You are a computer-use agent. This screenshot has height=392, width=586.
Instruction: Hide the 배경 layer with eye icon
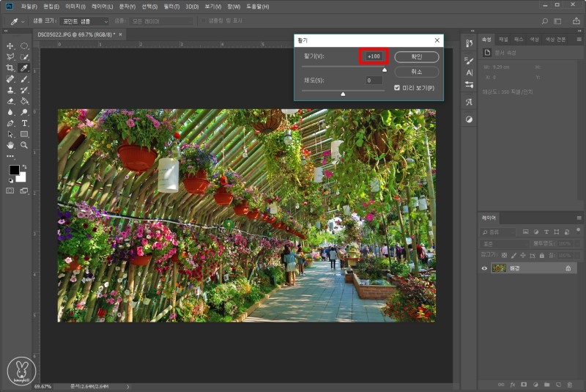point(484,268)
